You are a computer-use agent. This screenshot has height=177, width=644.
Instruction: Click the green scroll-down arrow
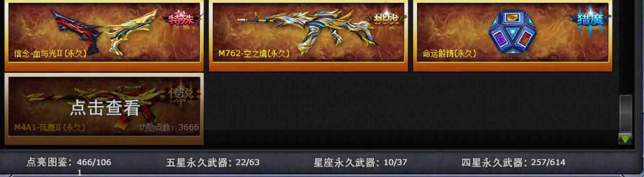point(625,139)
